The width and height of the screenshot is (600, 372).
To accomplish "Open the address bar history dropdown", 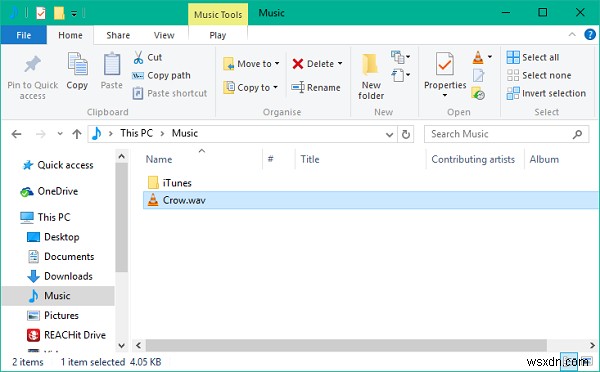I will [x=389, y=134].
